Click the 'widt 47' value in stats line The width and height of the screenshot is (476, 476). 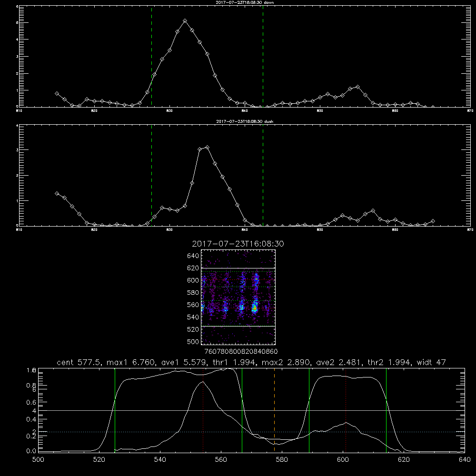[431, 362]
